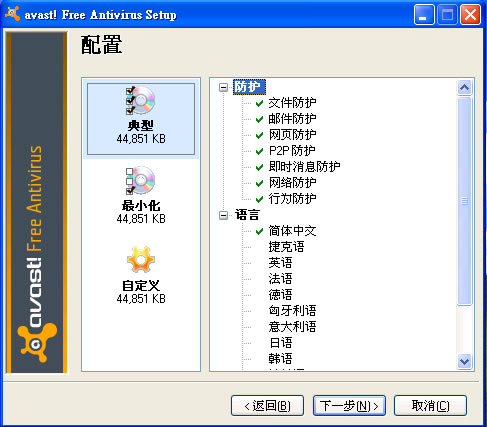This screenshot has width=487, height=427.
Task: Click the avast! icon in the title bar
Action: click(12, 14)
